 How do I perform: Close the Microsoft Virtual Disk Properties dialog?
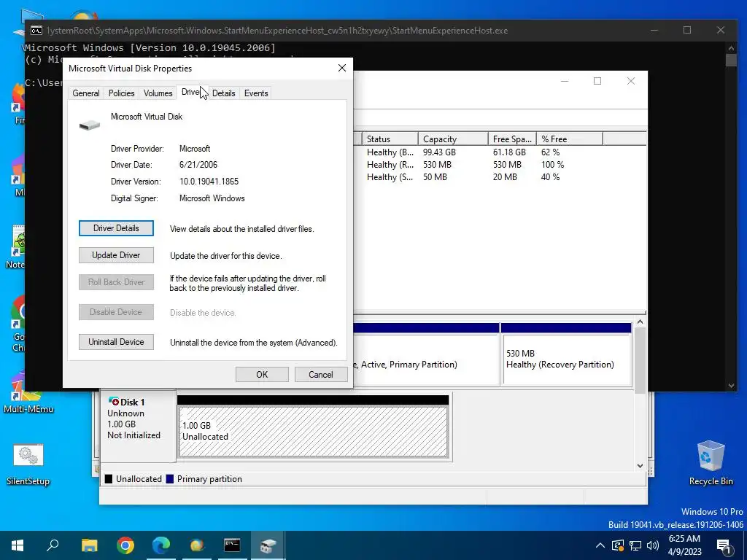click(x=342, y=68)
